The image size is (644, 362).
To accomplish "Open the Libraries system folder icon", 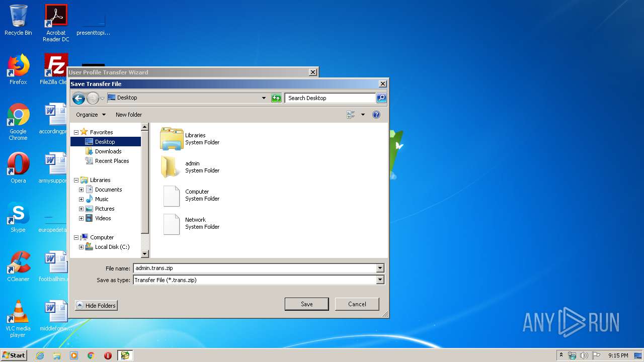I will [172, 139].
